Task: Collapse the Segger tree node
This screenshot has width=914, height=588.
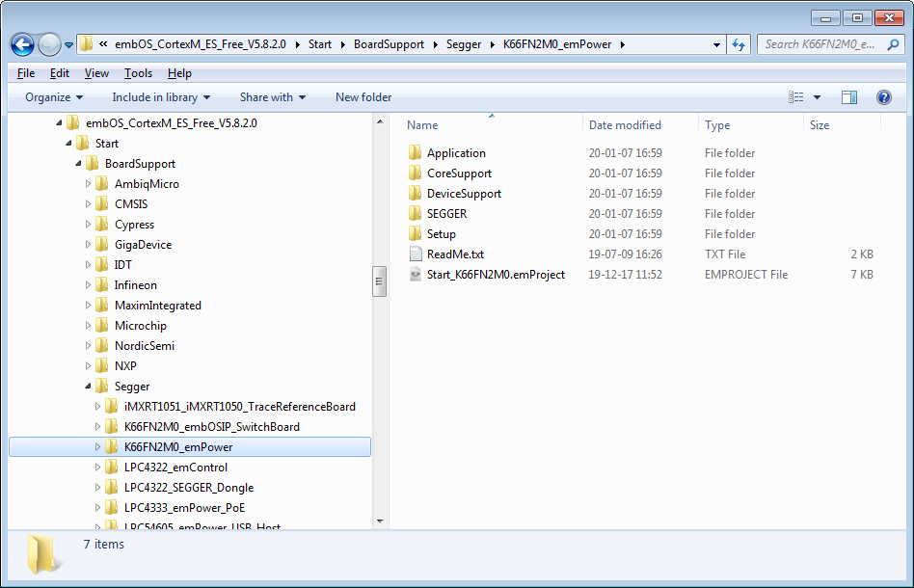Action: 88,386
